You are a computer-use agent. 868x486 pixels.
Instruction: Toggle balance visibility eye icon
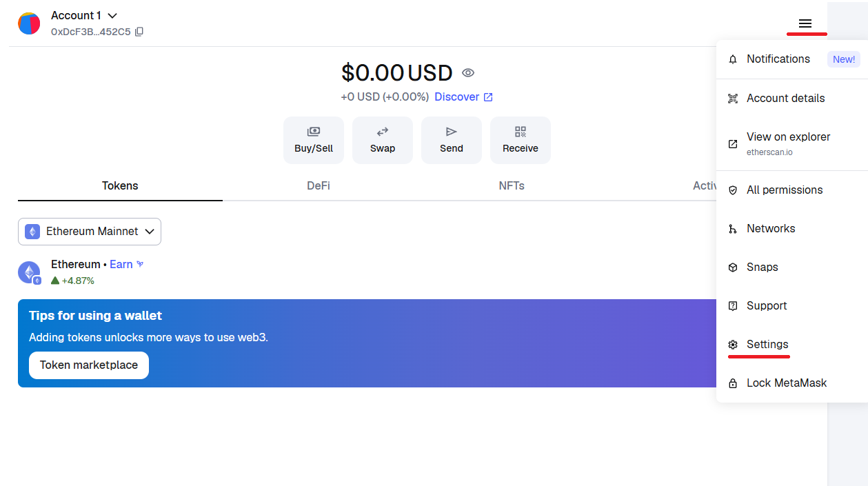[468, 73]
